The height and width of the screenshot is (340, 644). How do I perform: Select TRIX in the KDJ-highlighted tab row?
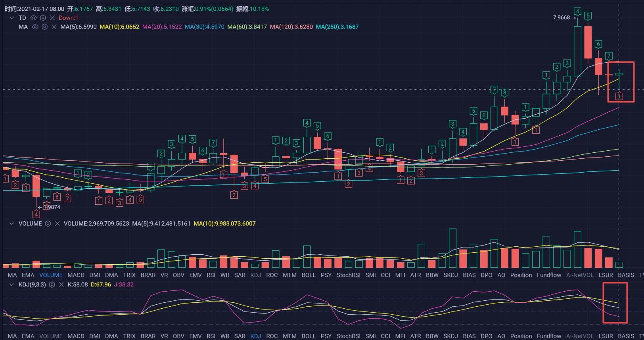pos(129,336)
